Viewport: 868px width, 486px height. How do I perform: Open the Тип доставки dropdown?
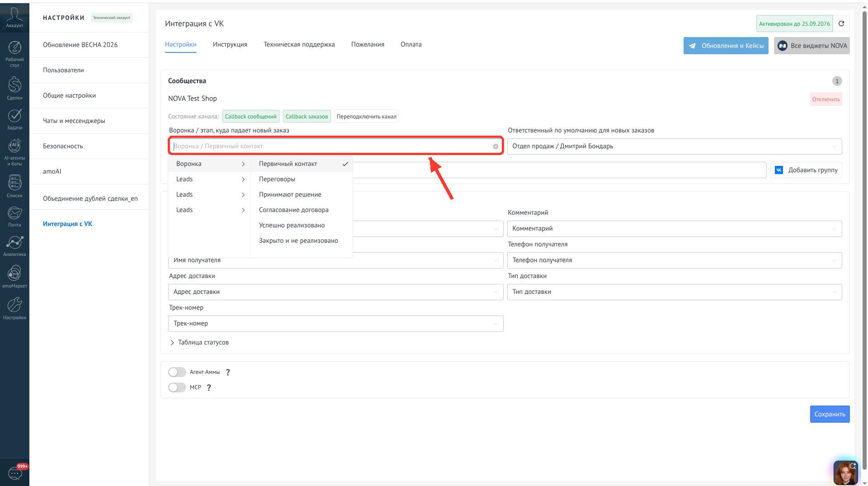675,292
